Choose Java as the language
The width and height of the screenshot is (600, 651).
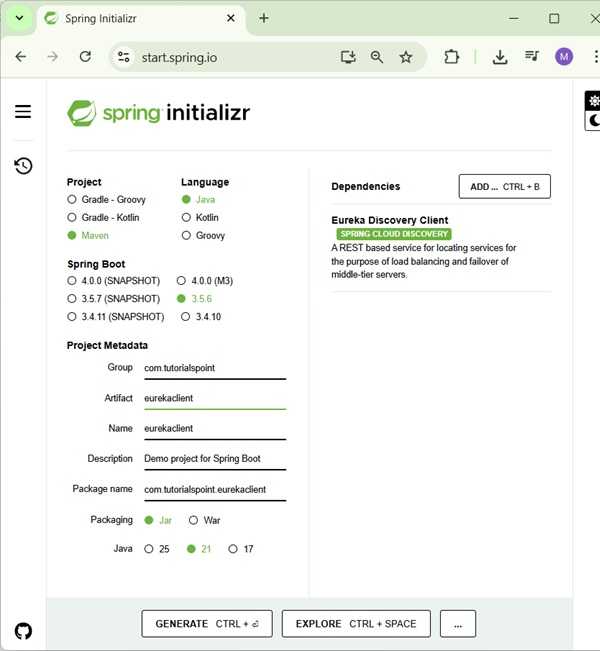(198, 199)
